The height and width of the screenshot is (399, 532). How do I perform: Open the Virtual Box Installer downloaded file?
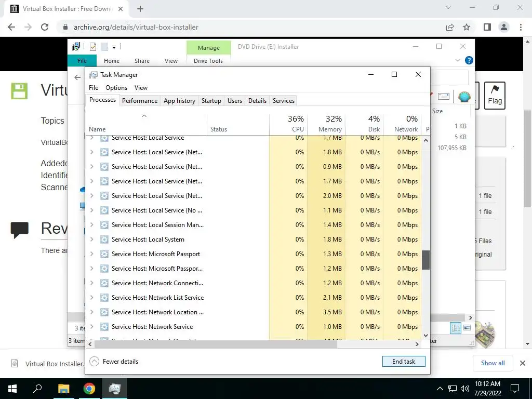click(x=47, y=364)
